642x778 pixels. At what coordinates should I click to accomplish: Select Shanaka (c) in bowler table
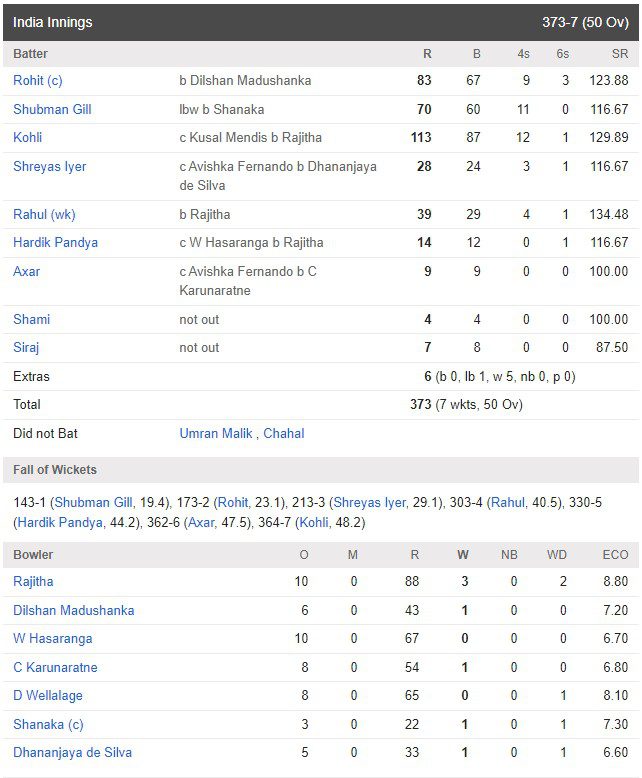pos(48,724)
